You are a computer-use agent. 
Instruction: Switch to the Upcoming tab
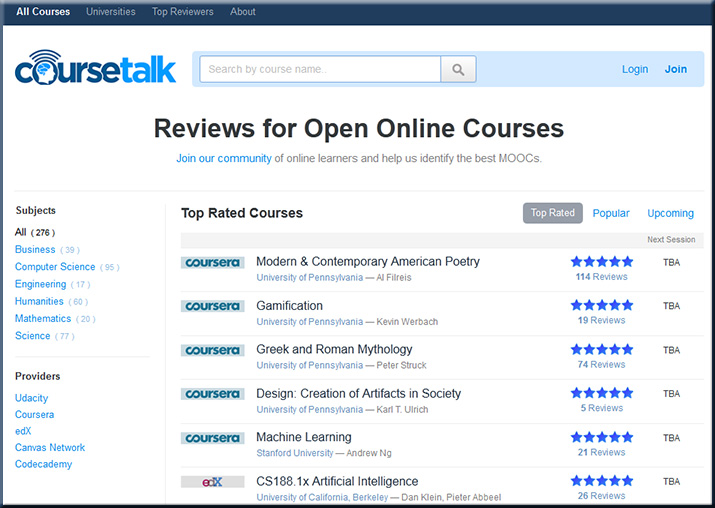click(671, 213)
